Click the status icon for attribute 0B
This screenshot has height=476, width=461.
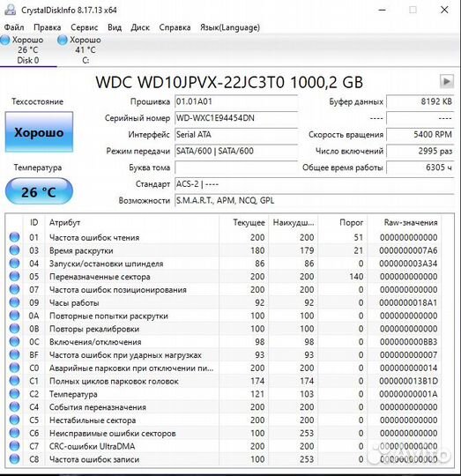pyautogui.click(x=14, y=329)
